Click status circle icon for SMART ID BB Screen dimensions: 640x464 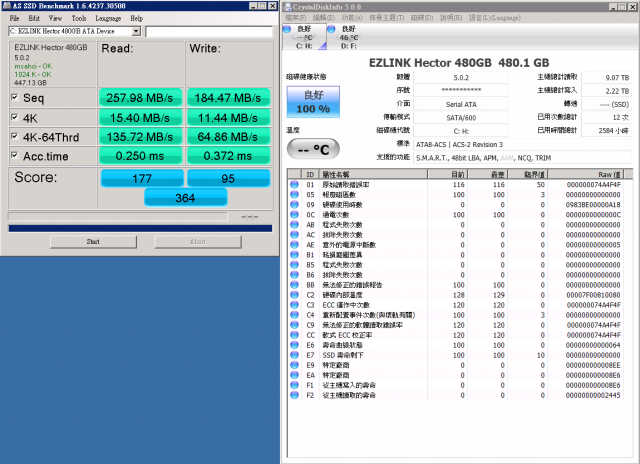tap(294, 285)
